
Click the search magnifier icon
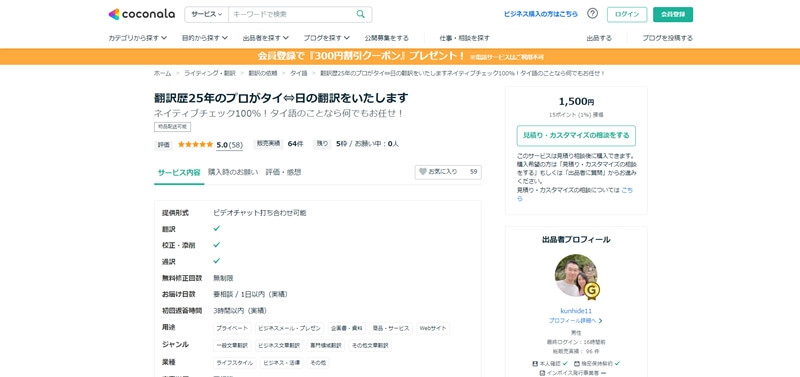click(x=361, y=14)
